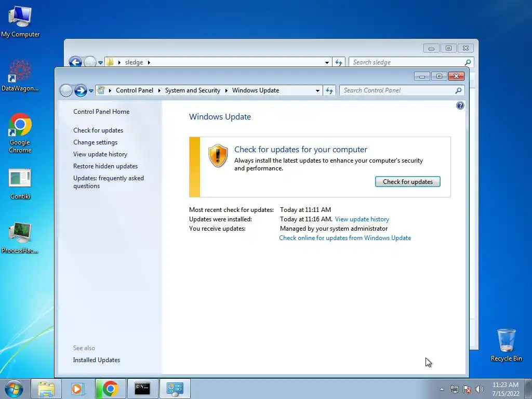Open the Recycle Bin
The width and height of the screenshot is (532, 399).
pos(506,345)
